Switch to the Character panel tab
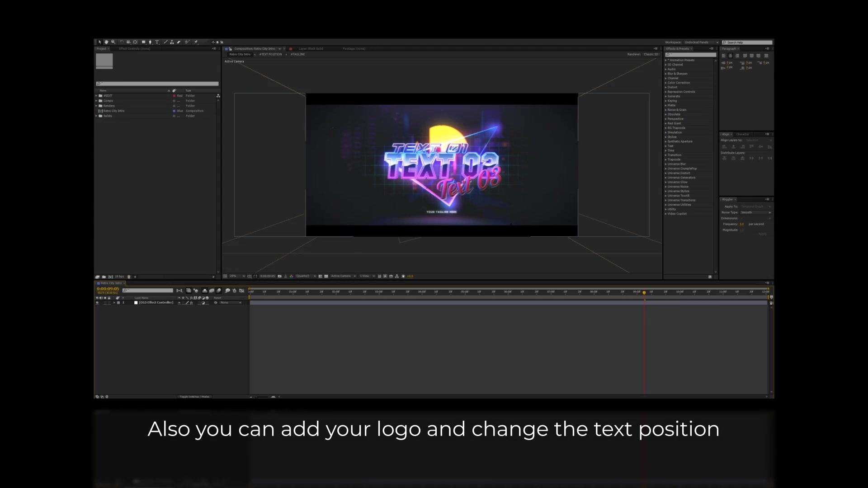868x488 pixels. pos(742,134)
